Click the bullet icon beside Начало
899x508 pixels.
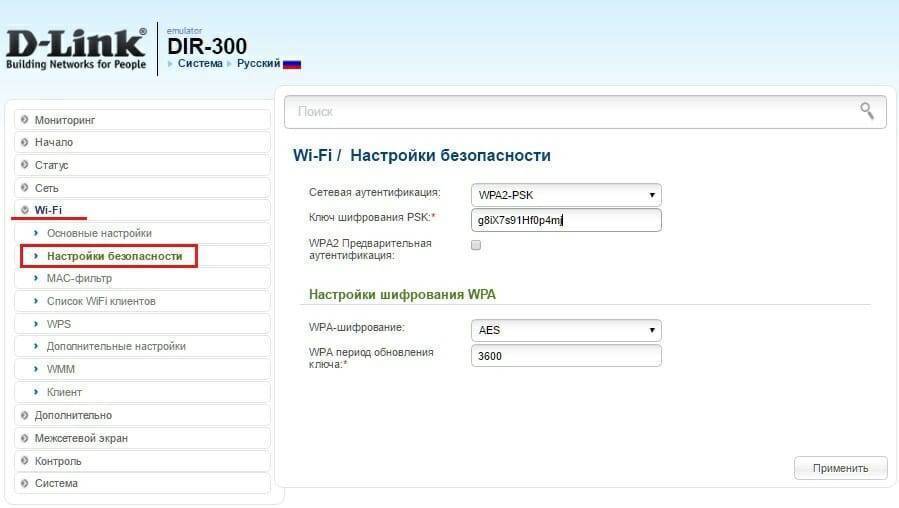point(24,142)
